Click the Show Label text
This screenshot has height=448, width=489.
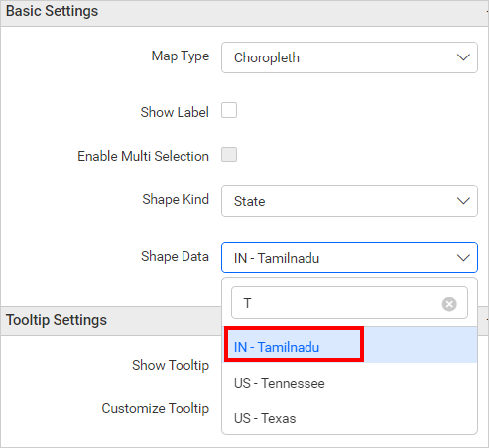point(175,112)
